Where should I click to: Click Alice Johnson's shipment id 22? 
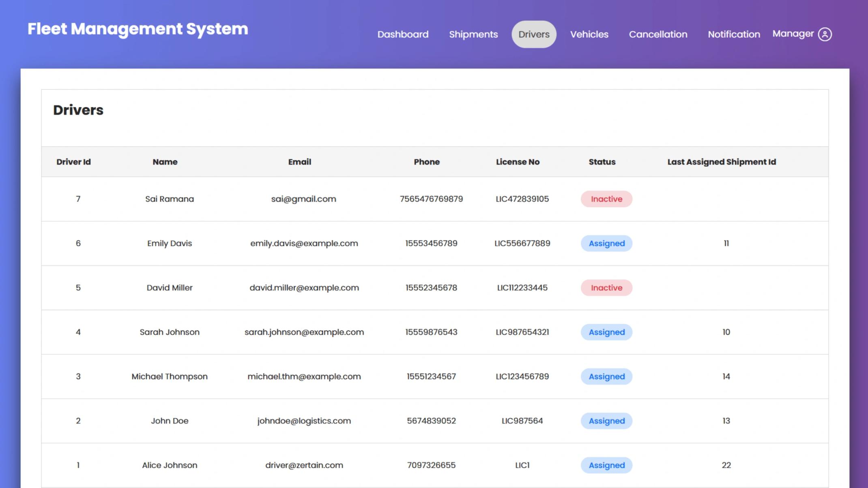click(726, 465)
